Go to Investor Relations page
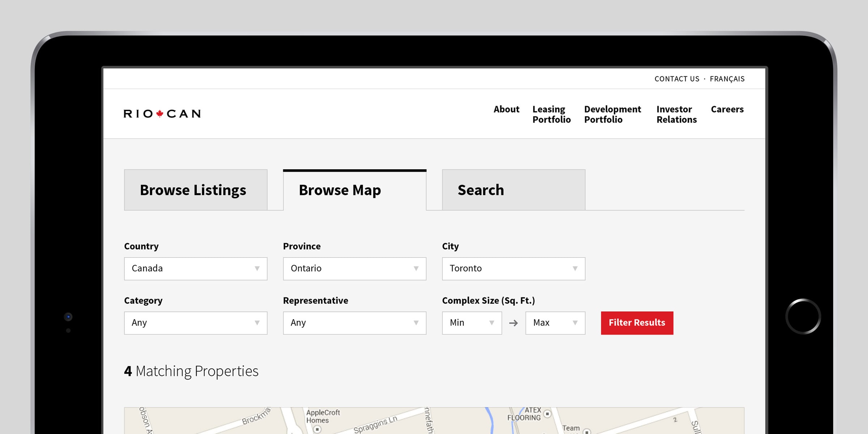The width and height of the screenshot is (868, 434). click(676, 114)
